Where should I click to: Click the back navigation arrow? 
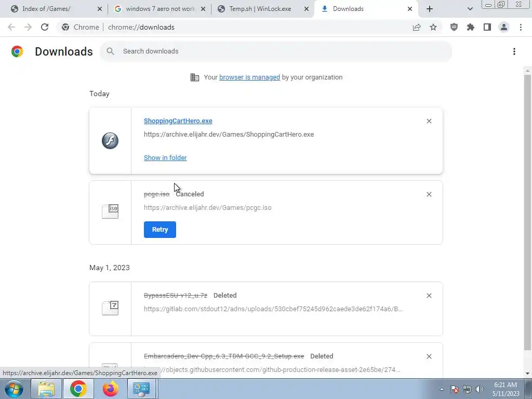11,27
